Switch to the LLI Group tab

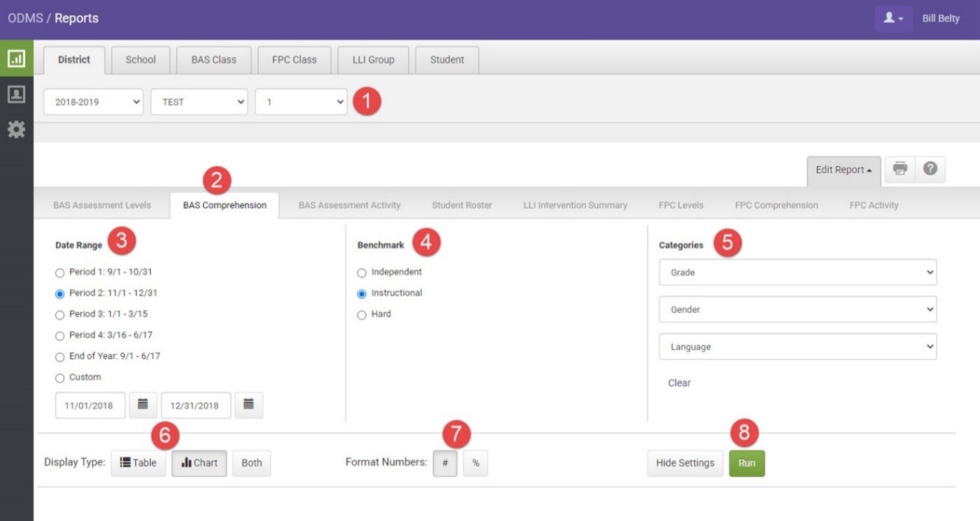tap(373, 60)
